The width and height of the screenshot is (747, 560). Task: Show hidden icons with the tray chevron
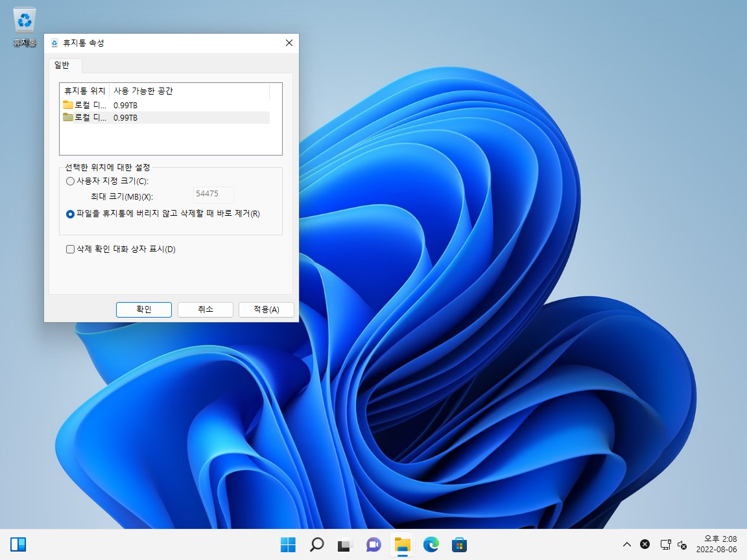627,544
